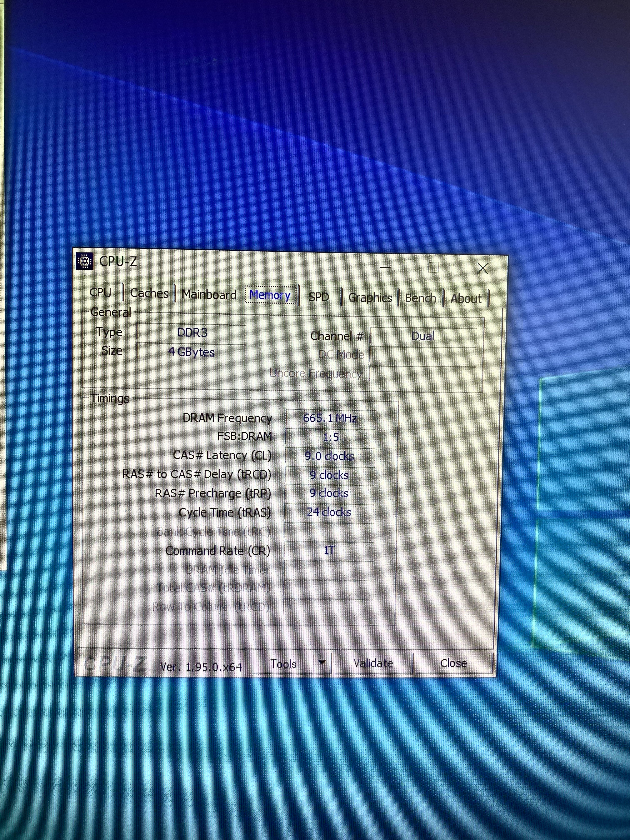The width and height of the screenshot is (630, 840).
Task: Go to the Bench tab
Action: [x=420, y=298]
